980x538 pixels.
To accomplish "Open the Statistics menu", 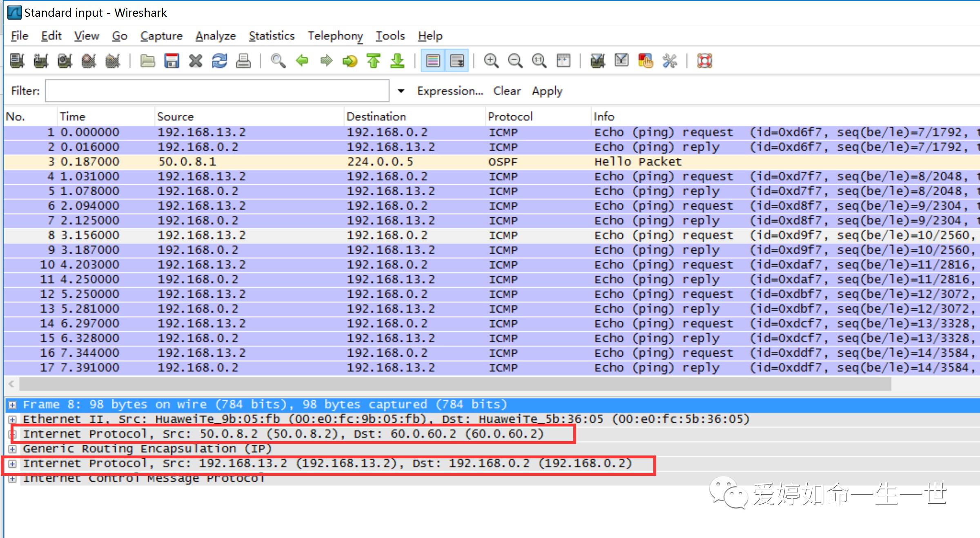I will point(272,36).
